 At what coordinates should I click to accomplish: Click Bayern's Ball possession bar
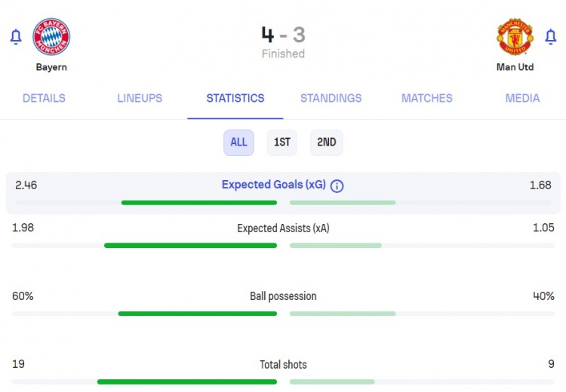[198, 314]
